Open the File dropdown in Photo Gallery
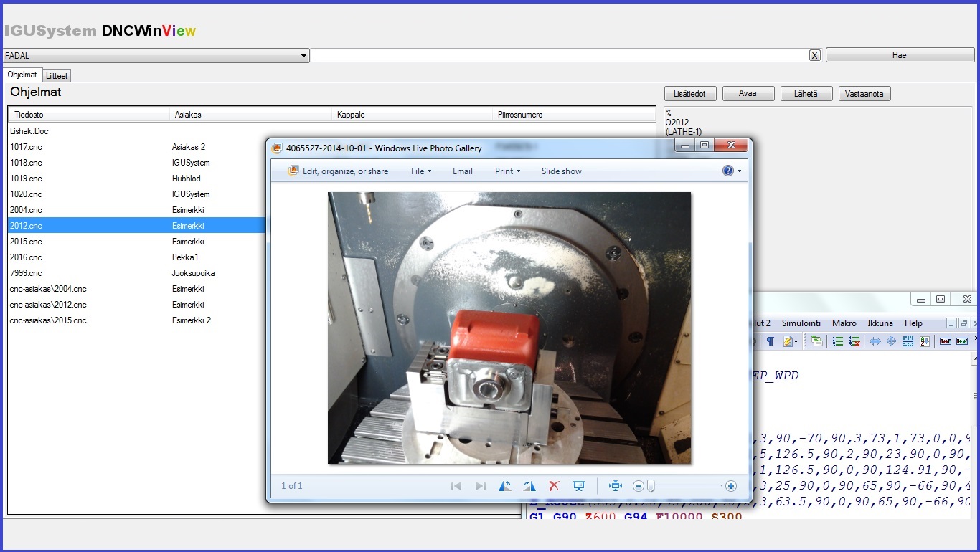This screenshot has height=552, width=980. pos(421,171)
